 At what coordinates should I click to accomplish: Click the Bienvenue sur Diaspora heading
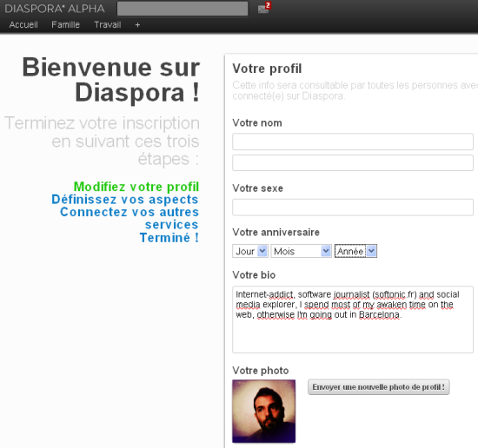click(111, 80)
